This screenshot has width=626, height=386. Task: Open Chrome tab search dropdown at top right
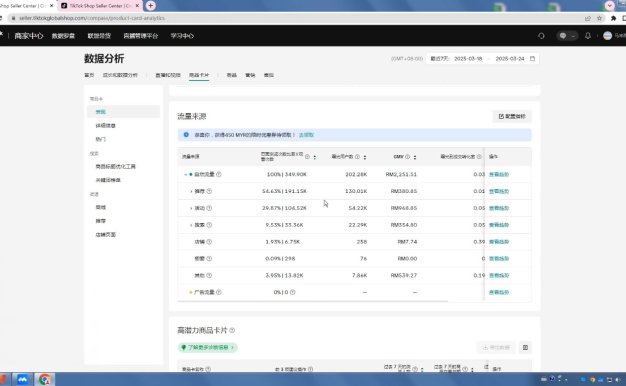pyautogui.click(x=609, y=5)
